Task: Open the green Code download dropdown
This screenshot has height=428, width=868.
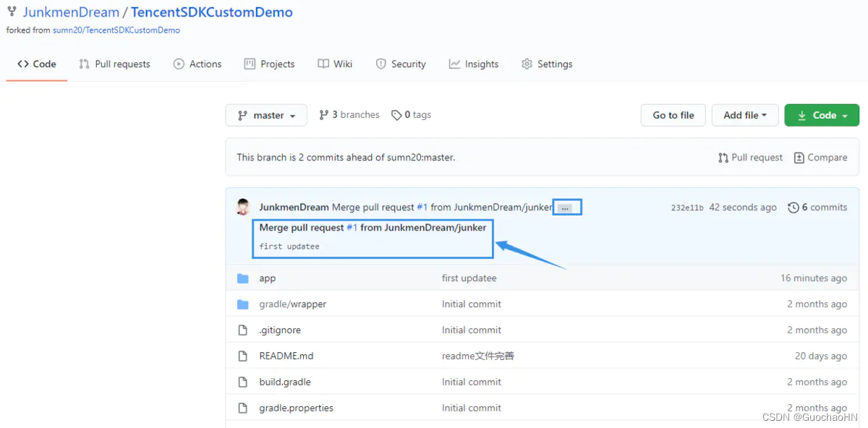Action: click(x=822, y=115)
